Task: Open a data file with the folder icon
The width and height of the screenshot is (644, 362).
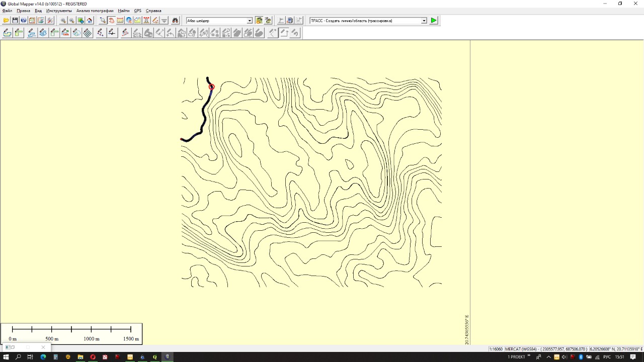Action: (x=6, y=21)
